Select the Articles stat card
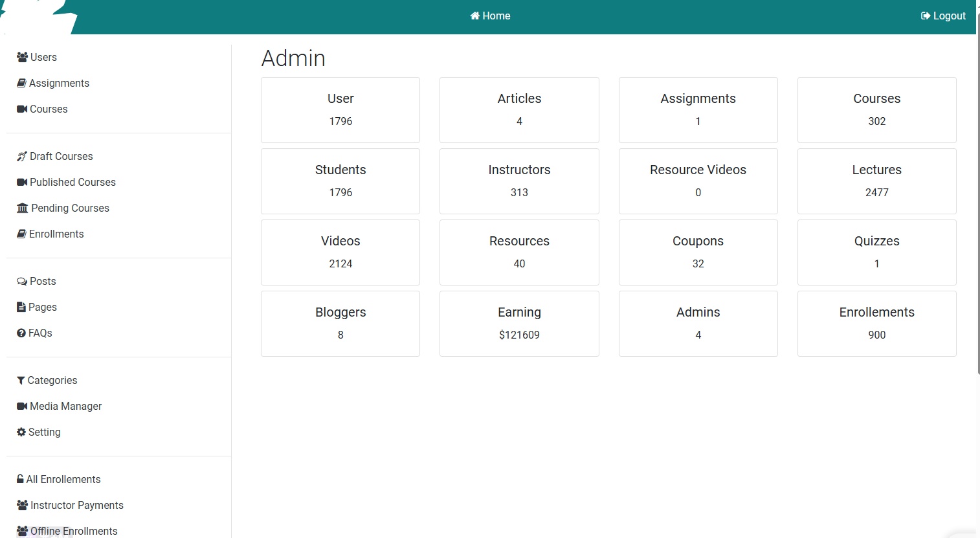Viewport: 980px width, 538px height. (x=519, y=110)
